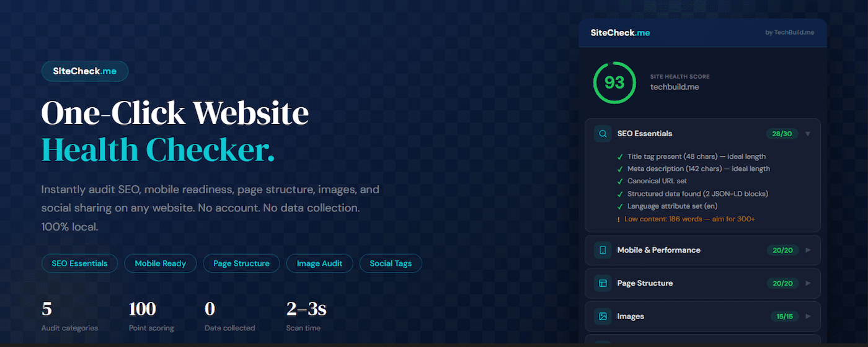Click the SEO Essentials feature pill

point(79,263)
